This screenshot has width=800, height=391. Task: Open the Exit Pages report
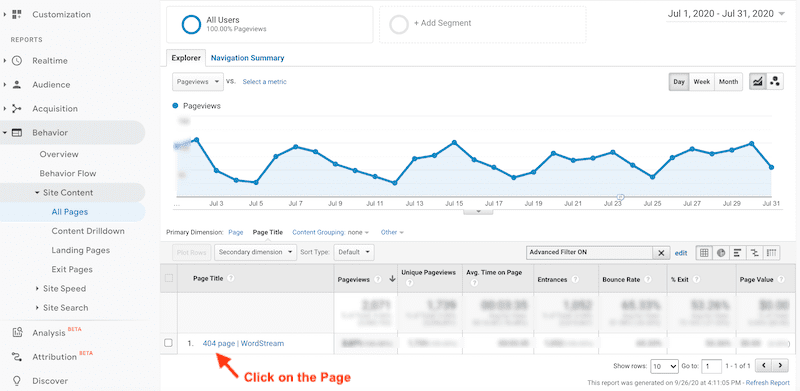[x=72, y=270]
